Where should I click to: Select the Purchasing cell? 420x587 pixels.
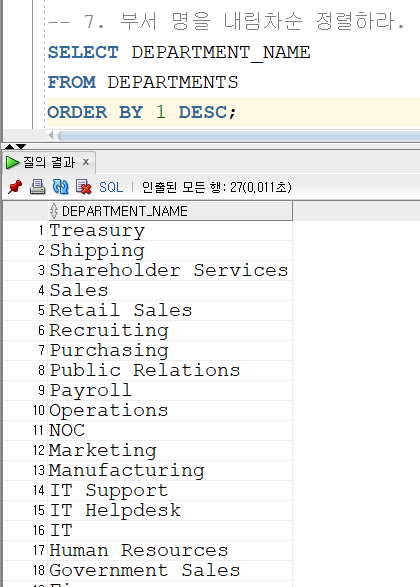170,350
